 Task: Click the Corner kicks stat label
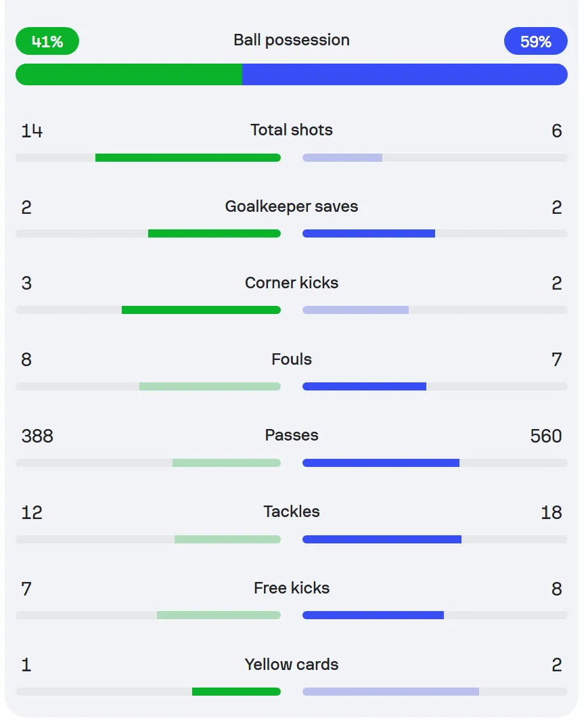coord(292,283)
